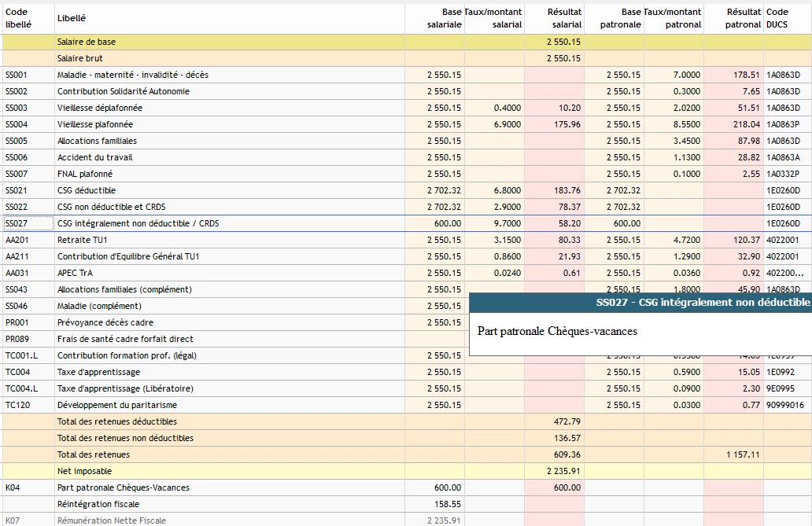The height and width of the screenshot is (526, 812).
Task: Select the AA201 "Retraite TU1" label
Action: (x=83, y=240)
